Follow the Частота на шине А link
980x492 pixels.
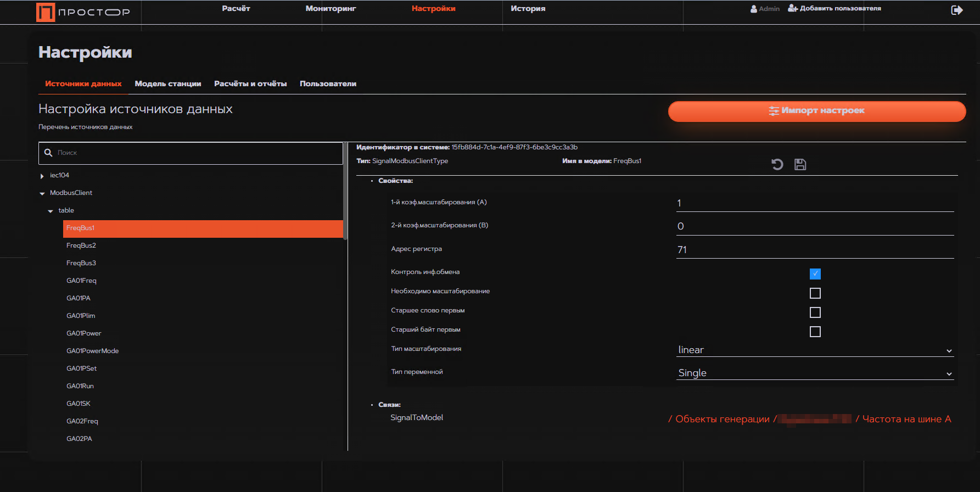tap(906, 419)
